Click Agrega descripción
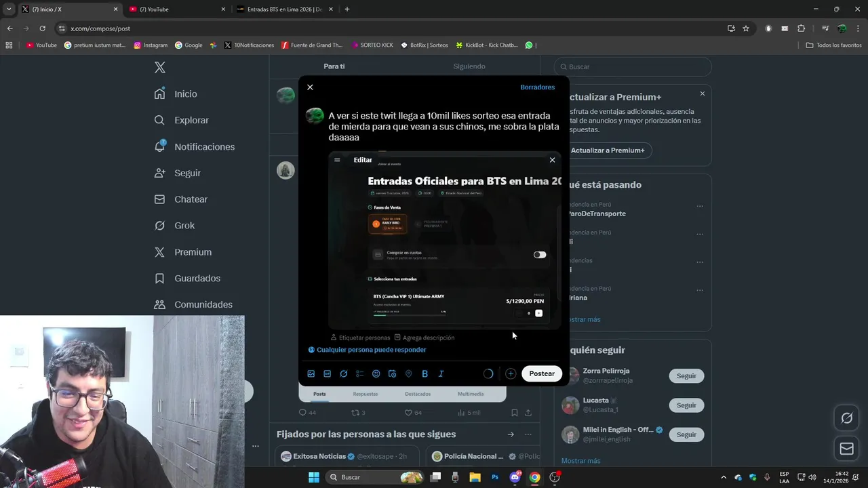The height and width of the screenshot is (488, 868). (x=424, y=338)
